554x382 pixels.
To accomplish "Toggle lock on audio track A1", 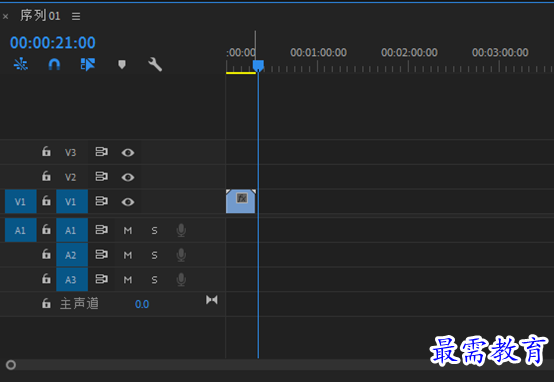I will (46, 230).
